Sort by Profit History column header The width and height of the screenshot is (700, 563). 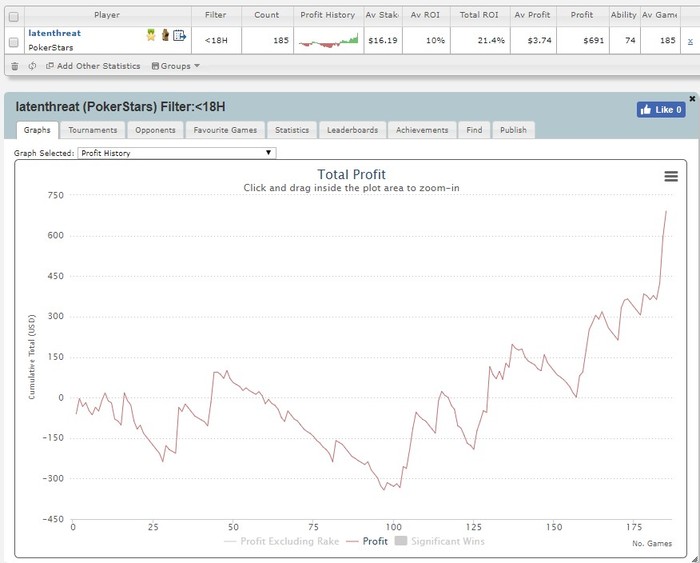(x=328, y=15)
